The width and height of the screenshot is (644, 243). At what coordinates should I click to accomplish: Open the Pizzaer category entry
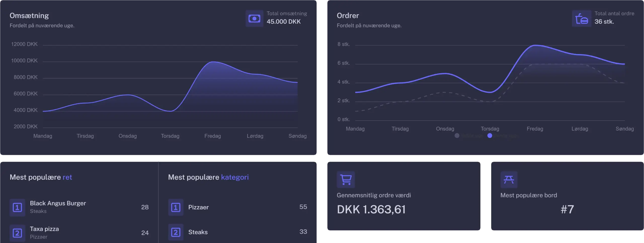pyautogui.click(x=198, y=207)
